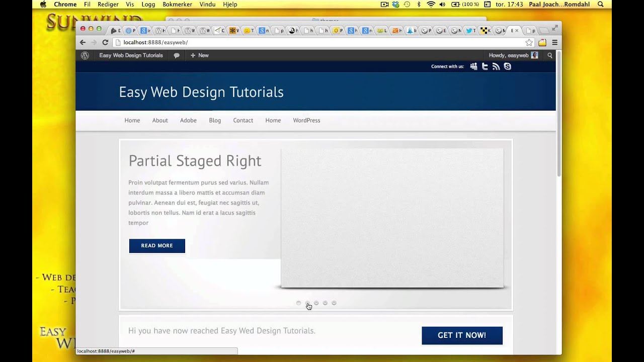Click the browser forward arrow

click(94, 43)
